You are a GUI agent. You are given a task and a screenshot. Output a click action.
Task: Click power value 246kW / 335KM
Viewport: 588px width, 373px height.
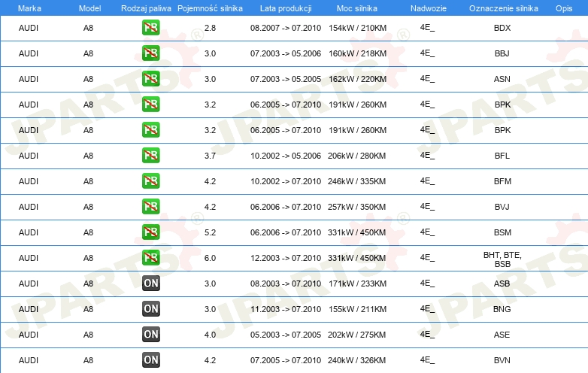[x=356, y=181]
